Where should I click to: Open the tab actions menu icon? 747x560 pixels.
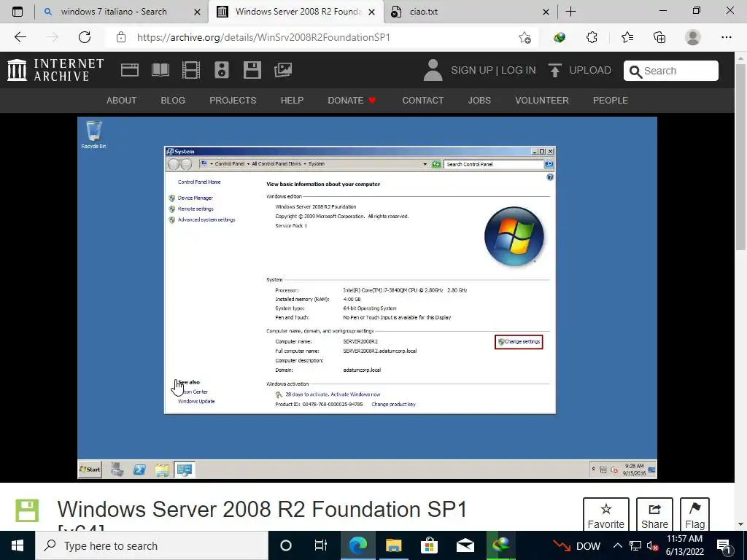(x=18, y=12)
